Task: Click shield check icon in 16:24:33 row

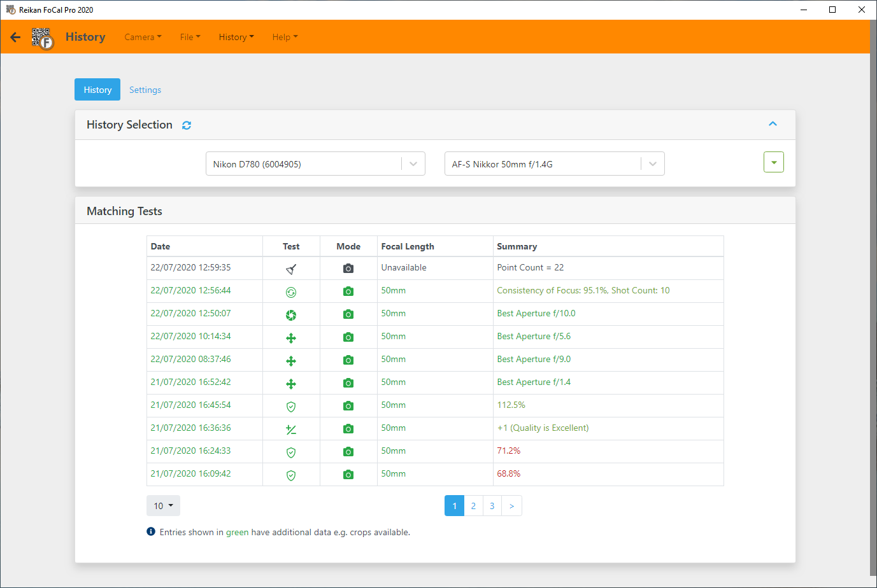Action: [x=291, y=452]
